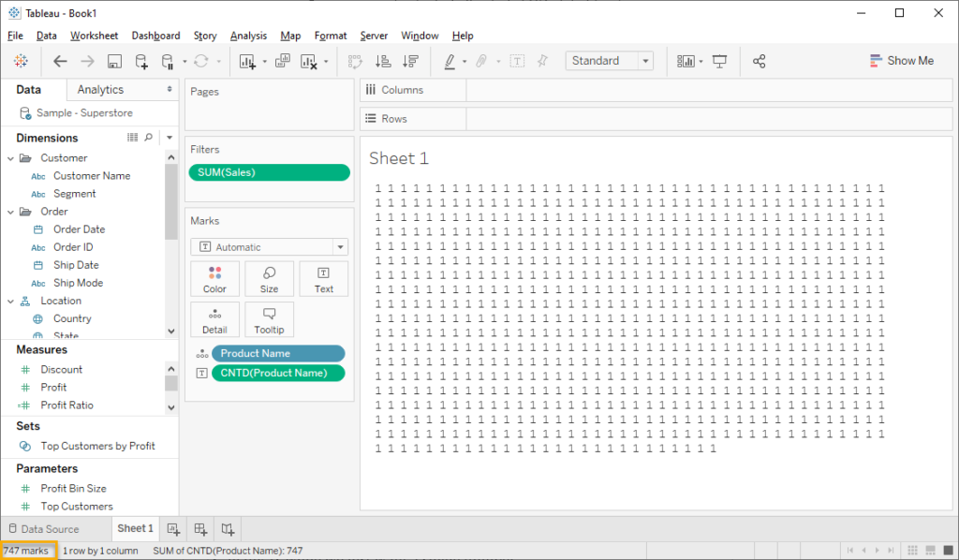Click the New Story tab icon at bottom

pos(228,529)
